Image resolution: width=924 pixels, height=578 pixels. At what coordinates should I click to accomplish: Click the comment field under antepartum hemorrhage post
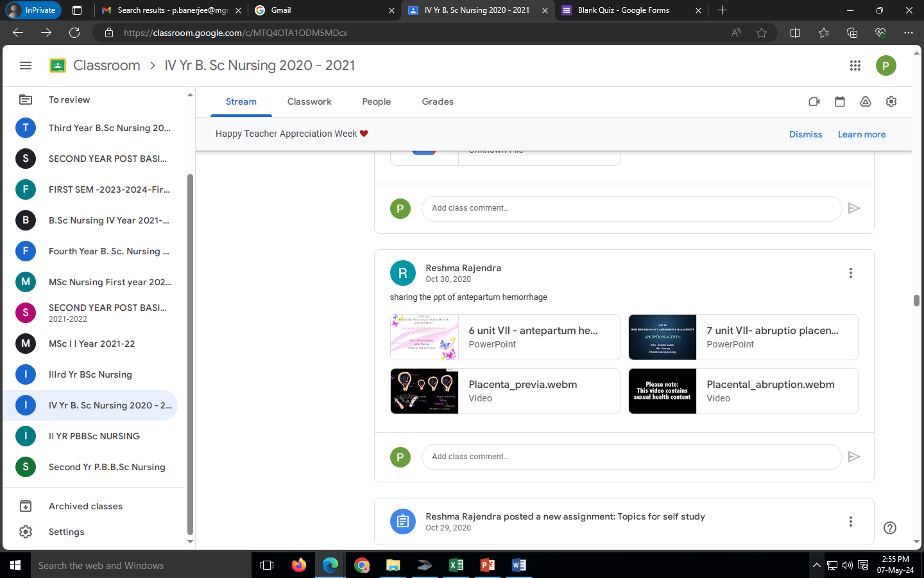[631, 457]
